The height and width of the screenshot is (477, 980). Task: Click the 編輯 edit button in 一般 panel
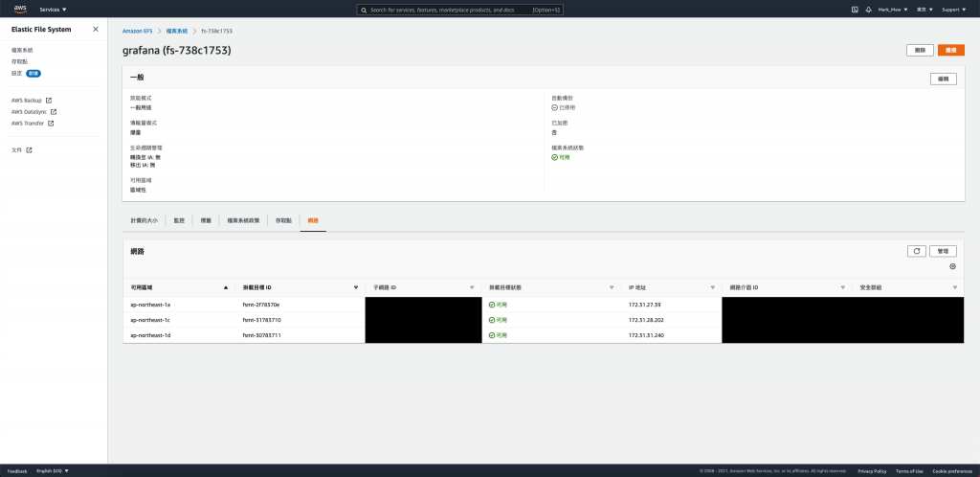[x=943, y=79]
